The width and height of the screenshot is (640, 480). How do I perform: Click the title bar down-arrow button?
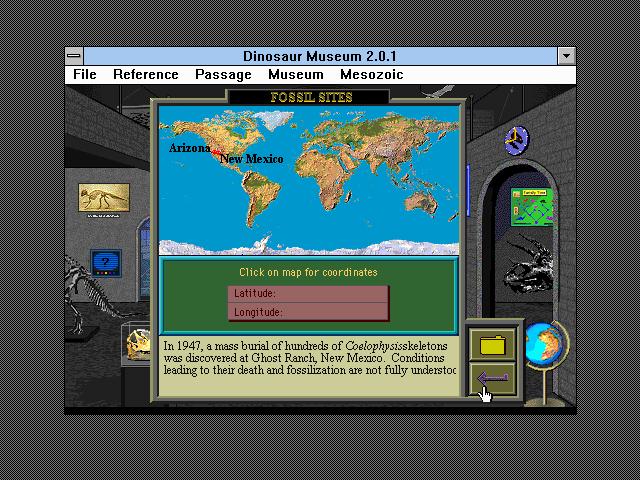(x=567, y=56)
